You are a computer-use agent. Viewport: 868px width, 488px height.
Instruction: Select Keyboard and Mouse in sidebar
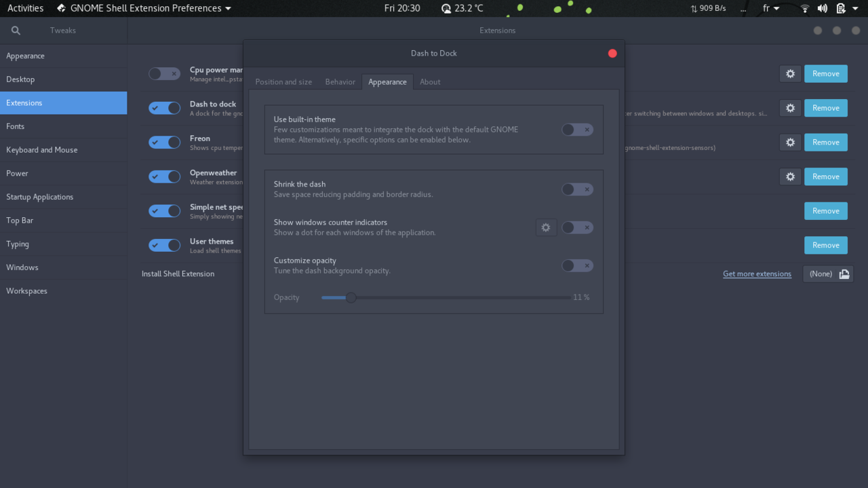[x=42, y=150]
